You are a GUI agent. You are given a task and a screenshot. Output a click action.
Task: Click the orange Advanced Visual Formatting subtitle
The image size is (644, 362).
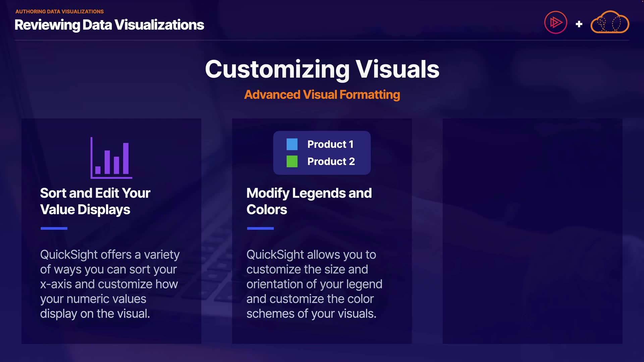pos(322,95)
